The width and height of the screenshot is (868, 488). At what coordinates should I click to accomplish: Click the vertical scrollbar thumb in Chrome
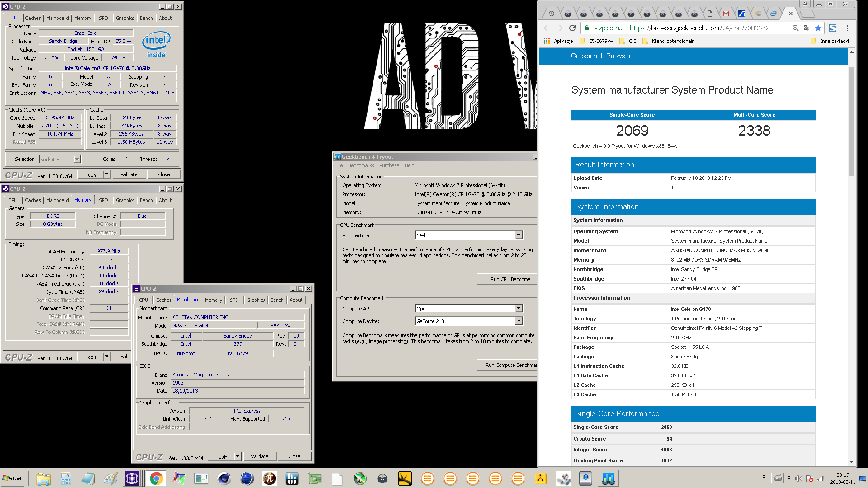pos(852,122)
